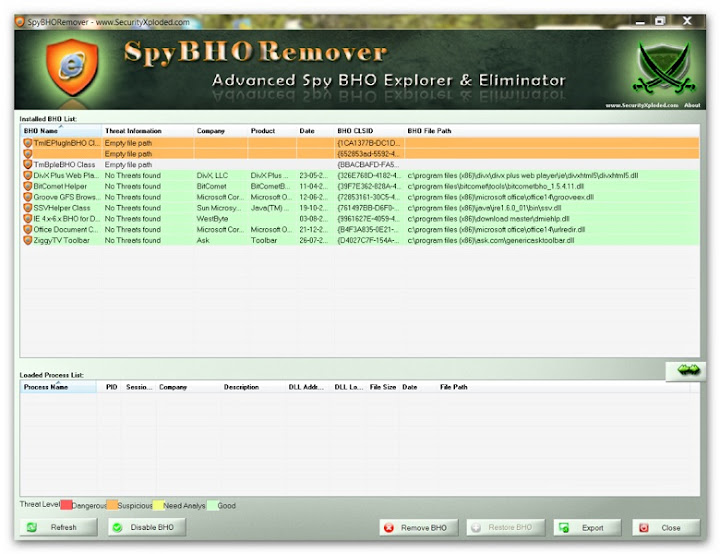The width and height of the screenshot is (720, 554).
Task: Click the {652853ad-5592 CLSID cell
Action: [x=368, y=154]
